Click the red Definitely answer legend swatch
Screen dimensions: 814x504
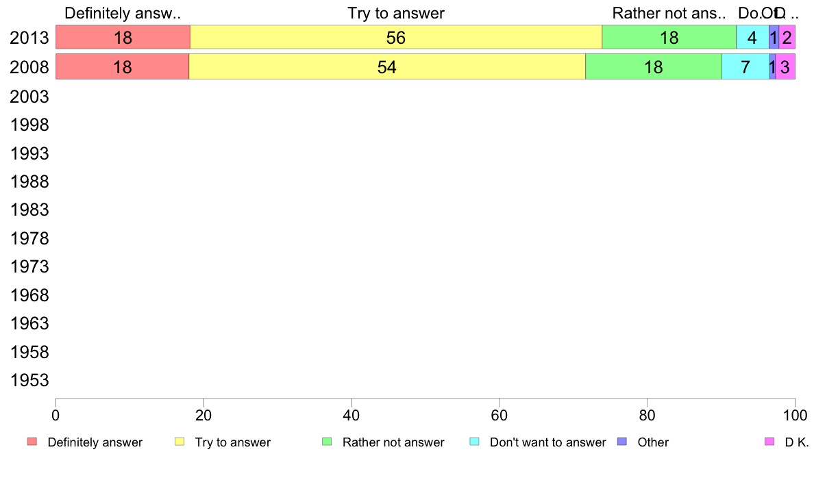pyautogui.click(x=32, y=442)
